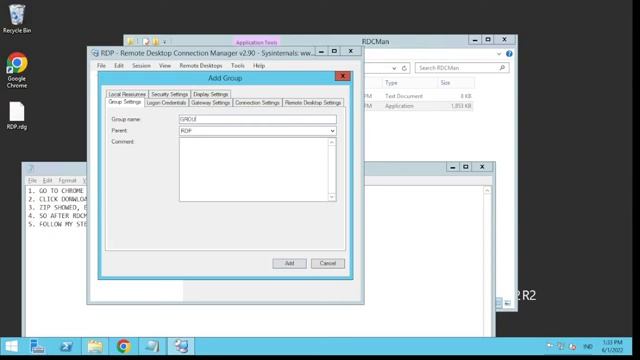
Task: Open Notepad's Edit menu
Action: [47, 180]
